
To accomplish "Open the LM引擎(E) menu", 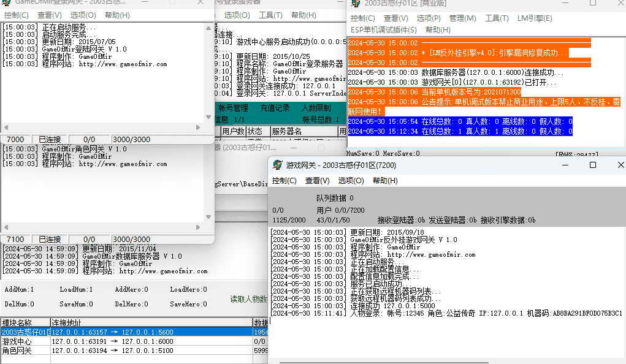I will click(535, 18).
